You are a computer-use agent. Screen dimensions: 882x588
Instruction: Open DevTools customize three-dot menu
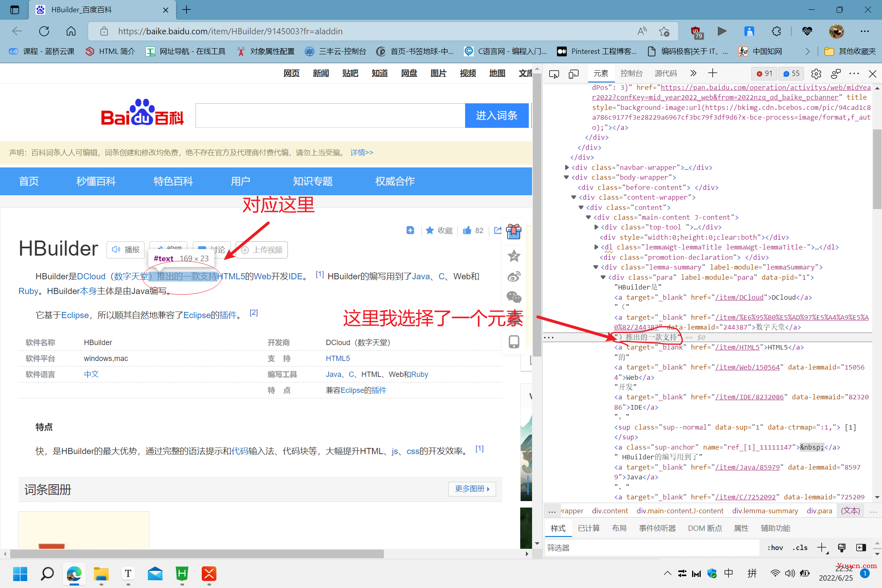click(854, 73)
